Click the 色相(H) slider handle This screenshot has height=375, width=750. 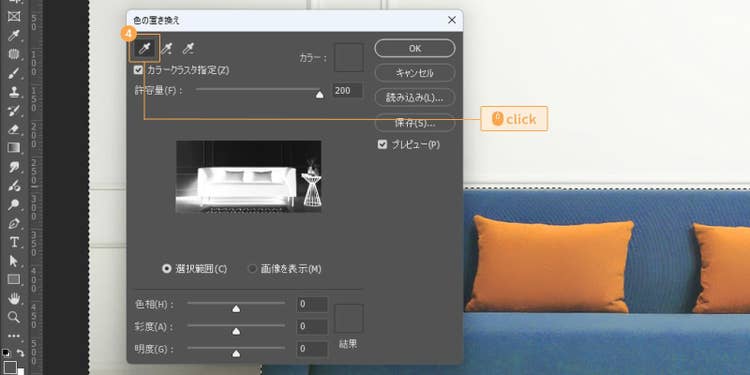[236, 309]
